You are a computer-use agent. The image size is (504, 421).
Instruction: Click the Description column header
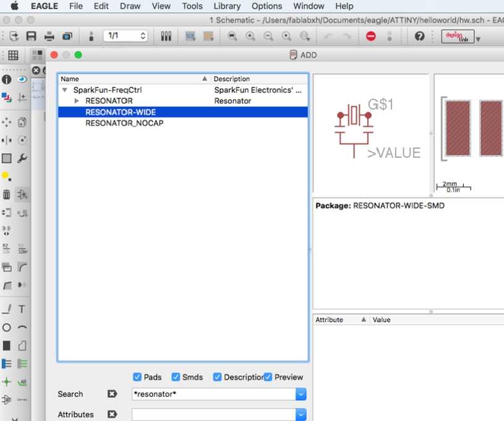[x=259, y=79]
